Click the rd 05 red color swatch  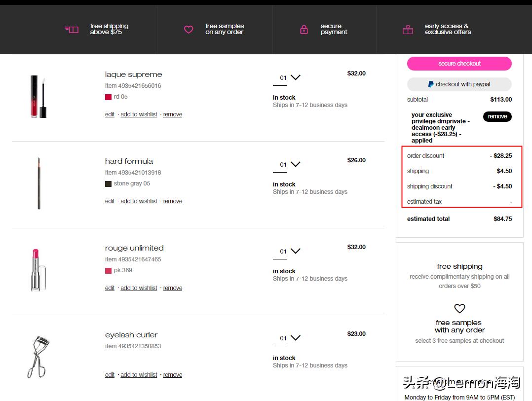(x=108, y=97)
